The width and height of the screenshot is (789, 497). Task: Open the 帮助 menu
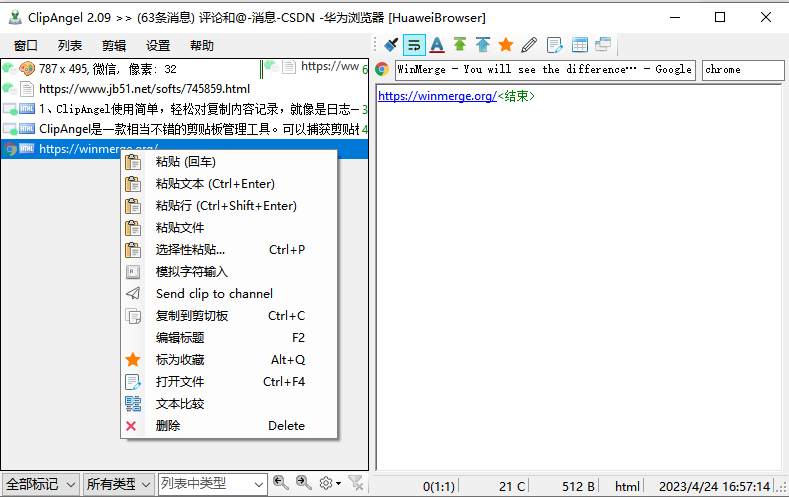[x=202, y=46]
